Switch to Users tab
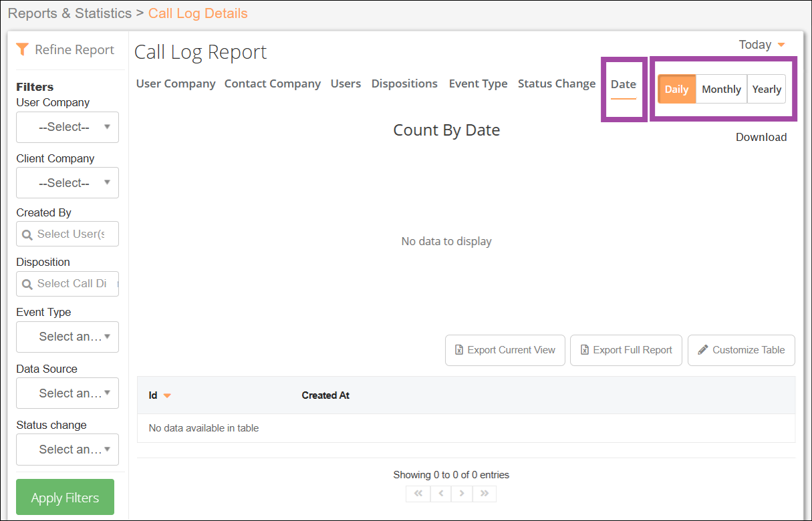The image size is (812, 521). 346,83
